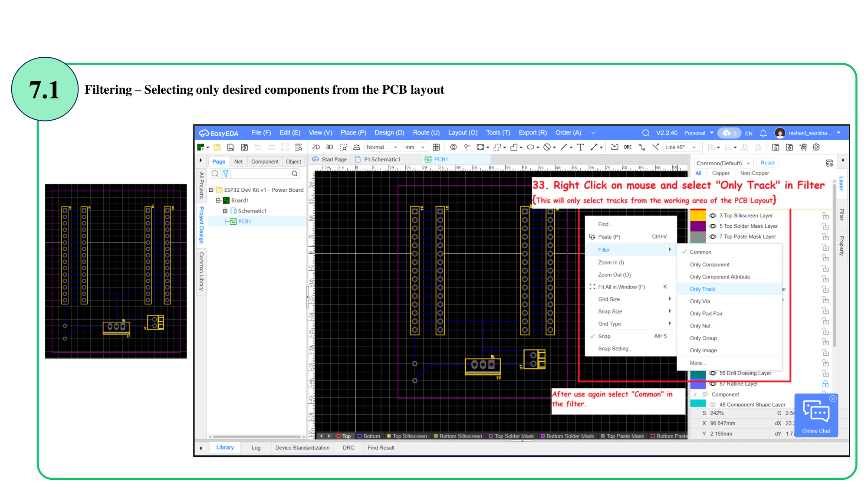Choose Only Component in filter submenu
Viewport: 868px width, 488px height.
730,265
